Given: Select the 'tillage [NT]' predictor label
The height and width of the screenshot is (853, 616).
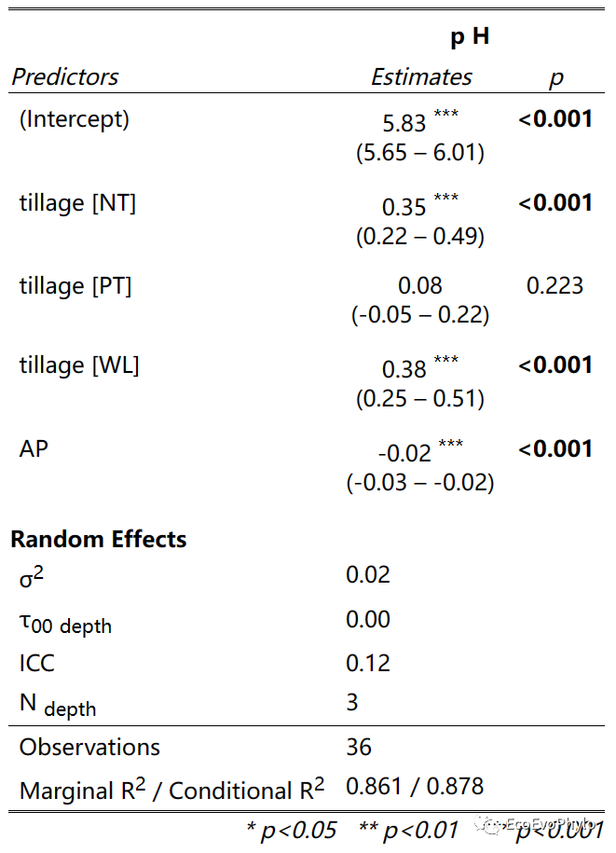Looking at the screenshot, I should pos(77,202).
